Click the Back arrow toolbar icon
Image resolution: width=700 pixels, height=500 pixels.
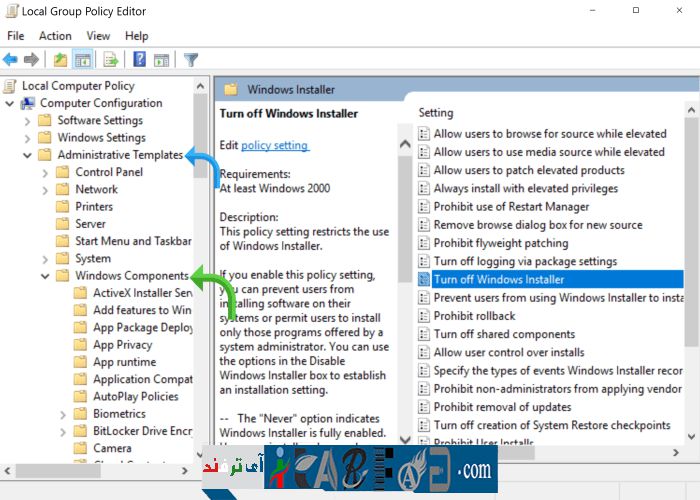tap(11, 60)
